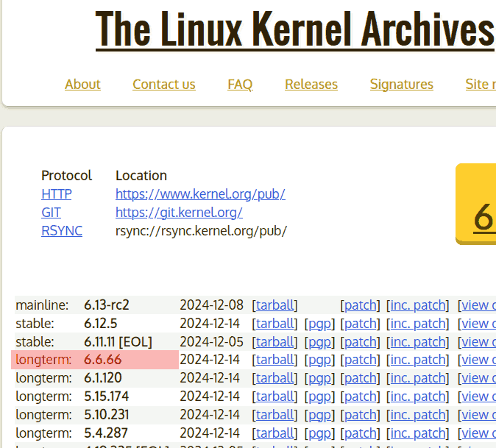496x448 pixels.
Task: Select the date 2024-12-08 in mainline row
Action: [x=212, y=305]
